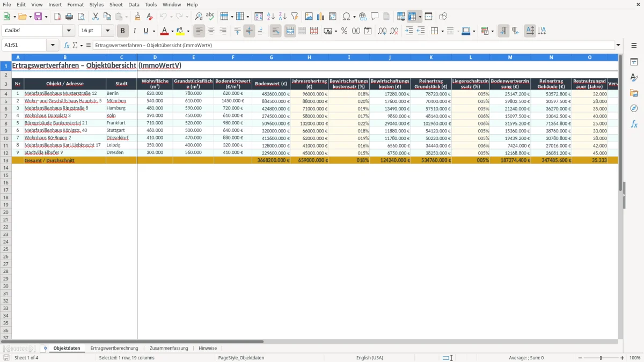Screen dimensions: 644x362
Task: Click the AutoFilter funnel icon
Action: coord(295,17)
